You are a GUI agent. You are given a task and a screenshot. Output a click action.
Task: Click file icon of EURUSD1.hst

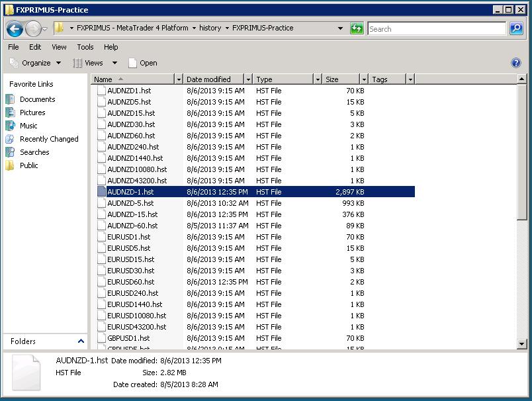coord(101,237)
